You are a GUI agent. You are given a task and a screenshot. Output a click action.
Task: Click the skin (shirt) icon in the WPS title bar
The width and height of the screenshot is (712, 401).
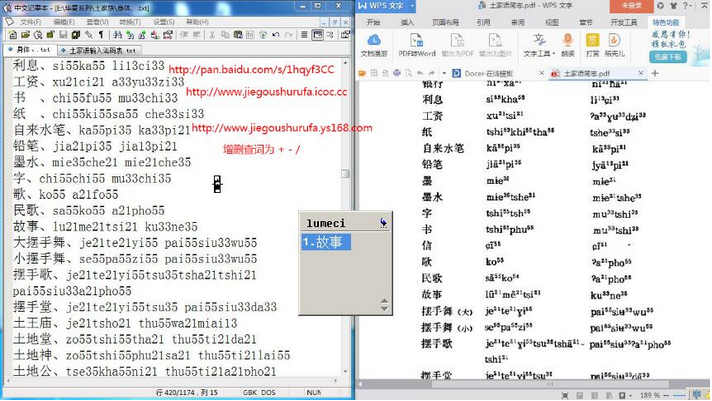673,5
